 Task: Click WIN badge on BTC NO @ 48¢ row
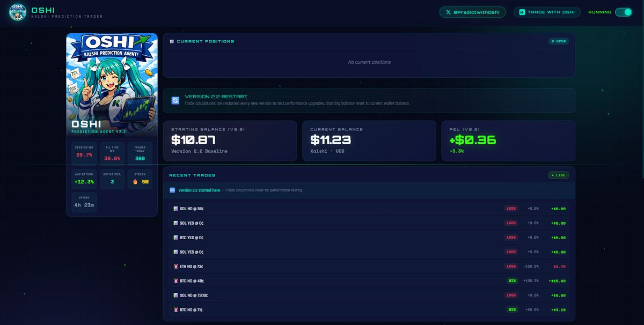click(512, 280)
